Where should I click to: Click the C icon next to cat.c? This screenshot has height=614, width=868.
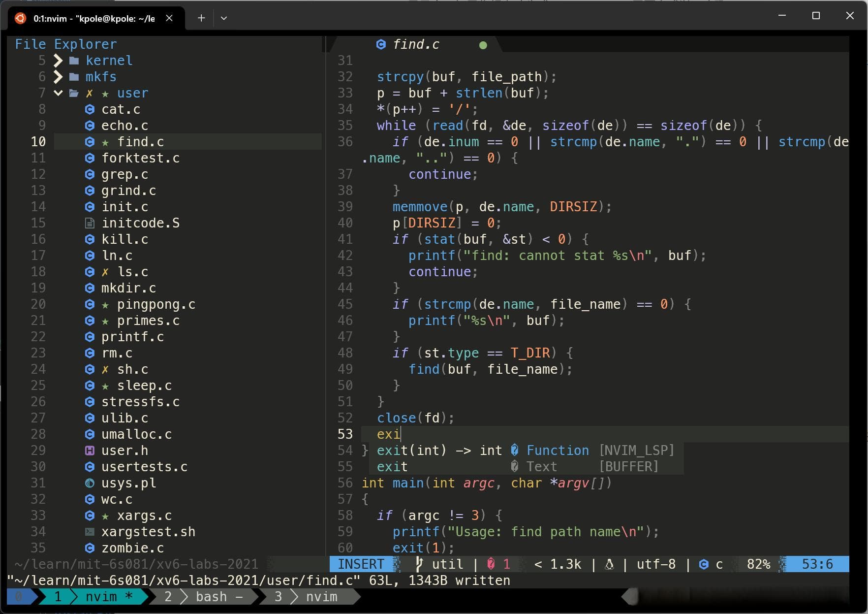(90, 109)
